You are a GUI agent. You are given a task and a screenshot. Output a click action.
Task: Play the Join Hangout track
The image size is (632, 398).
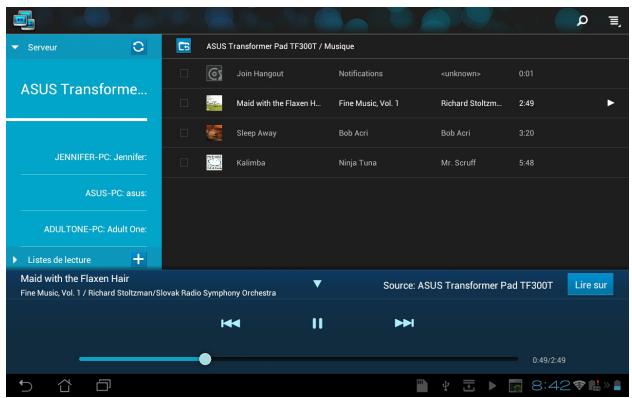pos(260,73)
